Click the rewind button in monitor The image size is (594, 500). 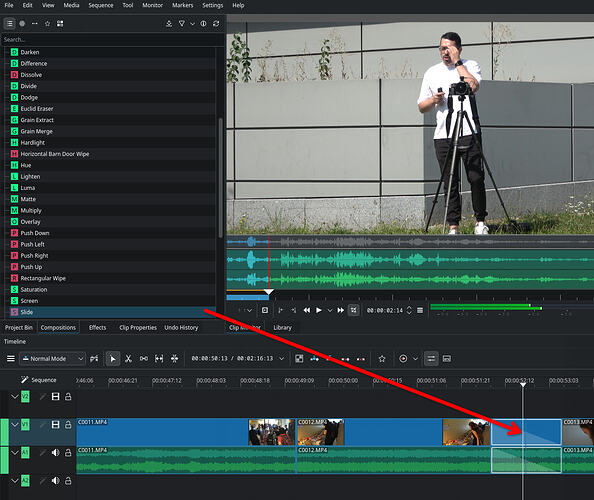(306, 310)
